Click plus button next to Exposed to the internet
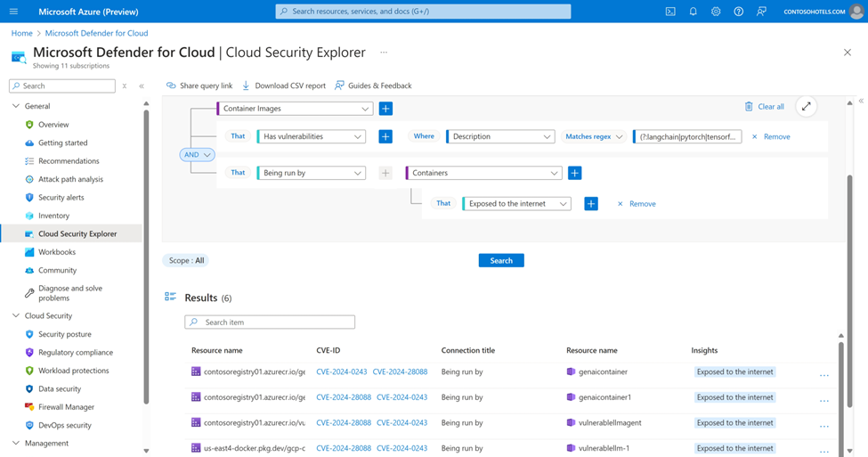Viewport: 868px width, 457px height. [x=591, y=204]
